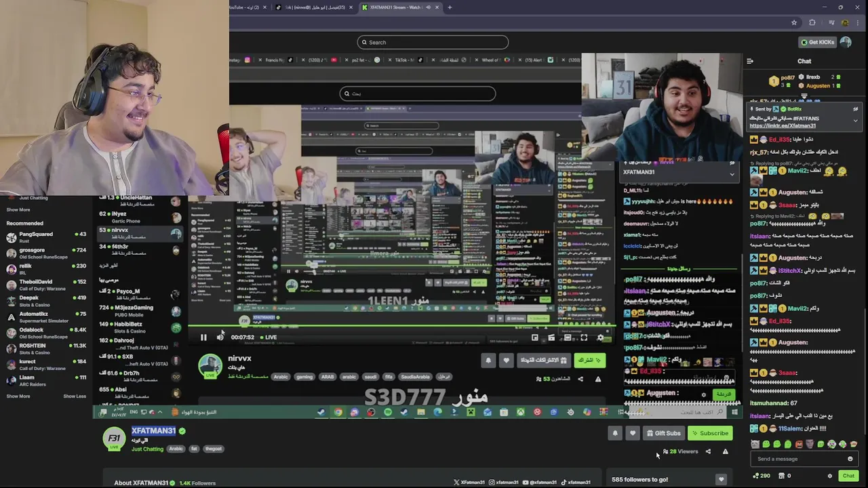868x488 pixels.
Task: Mute volume icon in nirvvx player
Action: [220, 337]
